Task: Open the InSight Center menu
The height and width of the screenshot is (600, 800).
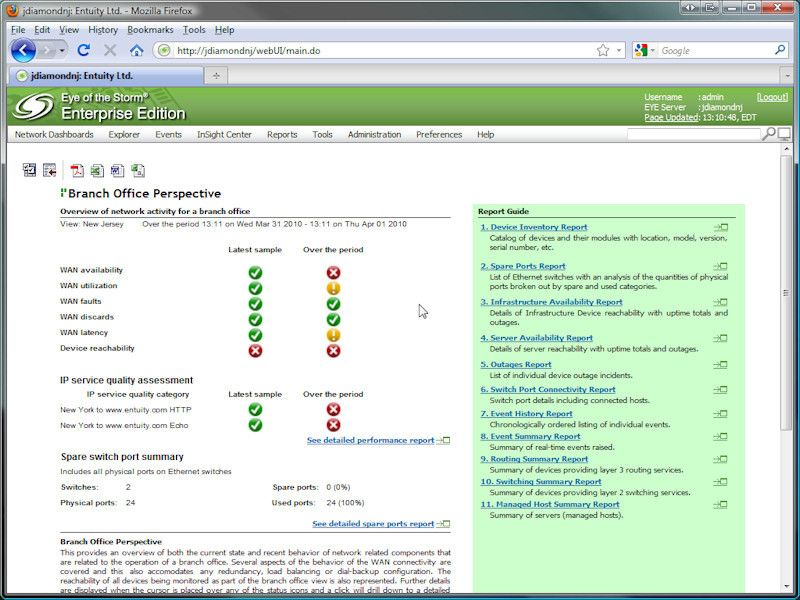Action: point(224,134)
